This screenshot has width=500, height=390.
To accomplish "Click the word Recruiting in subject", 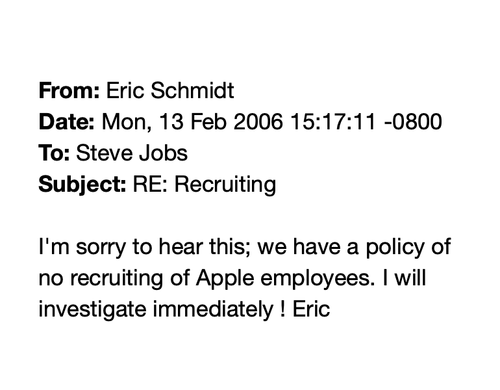I will point(225,185).
